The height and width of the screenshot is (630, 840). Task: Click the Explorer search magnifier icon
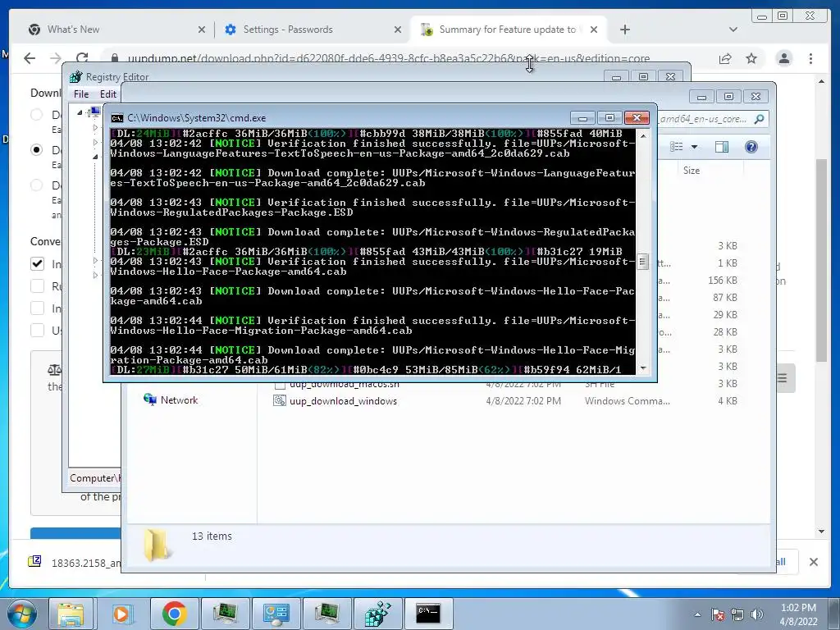pyautogui.click(x=759, y=119)
